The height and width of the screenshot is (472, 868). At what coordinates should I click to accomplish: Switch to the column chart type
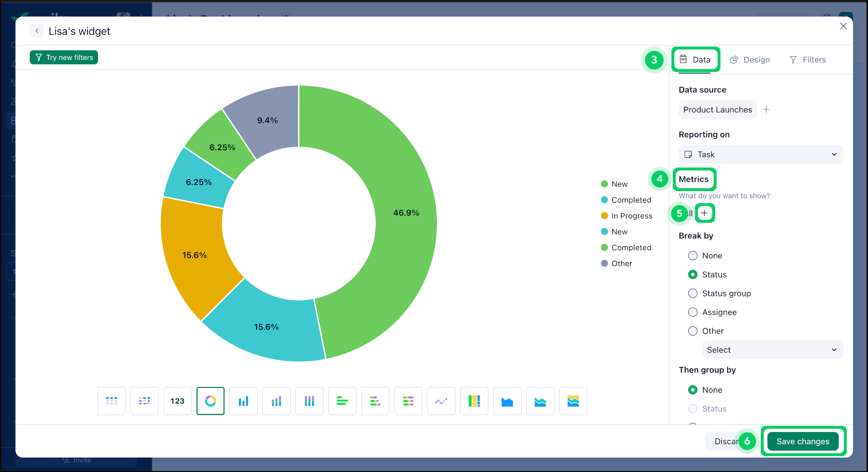tap(243, 401)
